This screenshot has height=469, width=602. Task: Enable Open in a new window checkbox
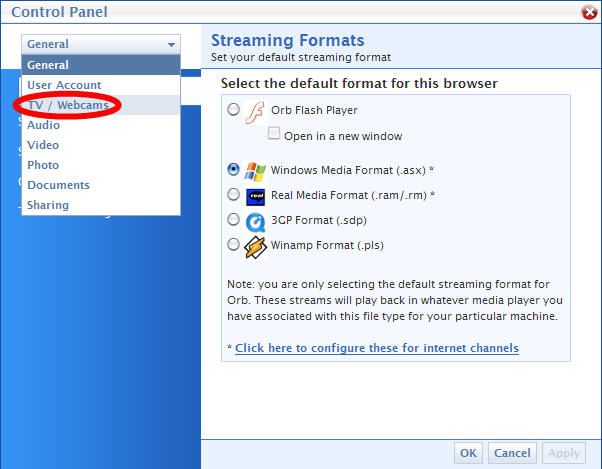(274, 133)
